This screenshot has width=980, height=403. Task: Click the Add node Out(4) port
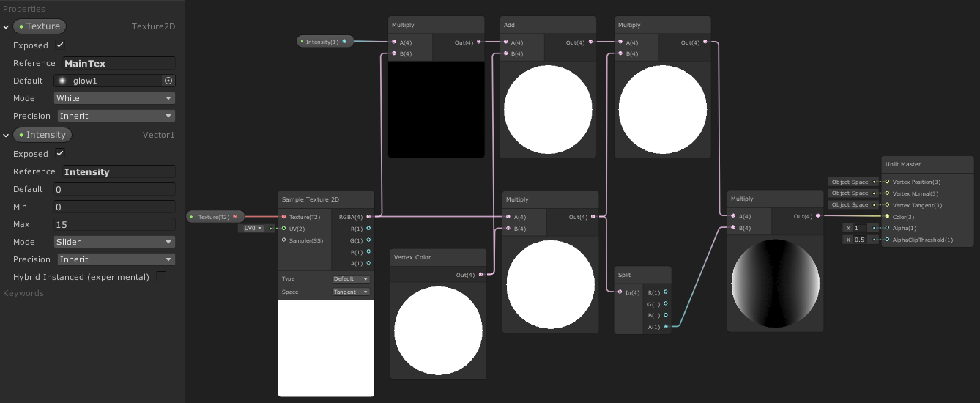coord(590,42)
